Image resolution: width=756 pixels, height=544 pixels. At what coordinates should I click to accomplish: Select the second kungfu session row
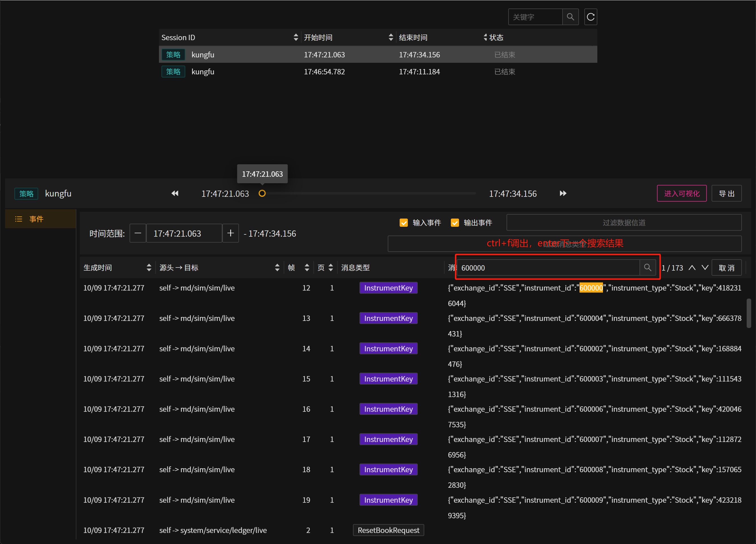click(378, 71)
